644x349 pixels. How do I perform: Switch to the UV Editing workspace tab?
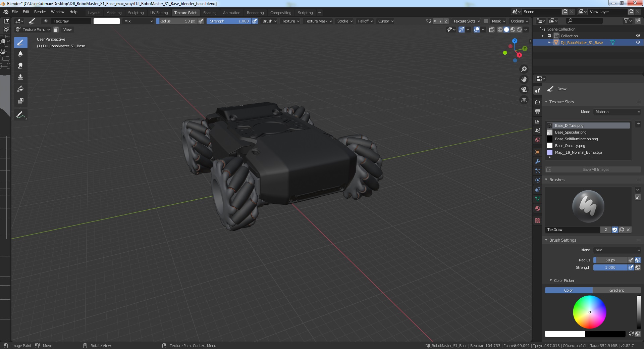pyautogui.click(x=159, y=13)
